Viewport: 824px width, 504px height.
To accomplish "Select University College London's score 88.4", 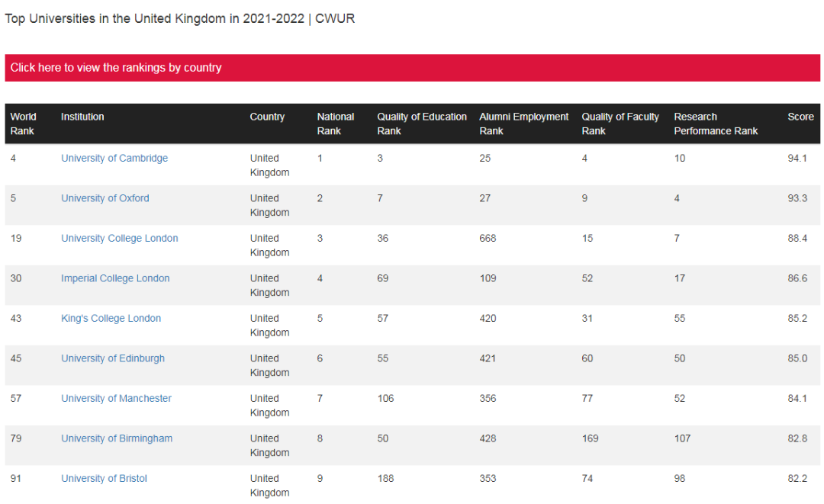I will click(x=797, y=238).
